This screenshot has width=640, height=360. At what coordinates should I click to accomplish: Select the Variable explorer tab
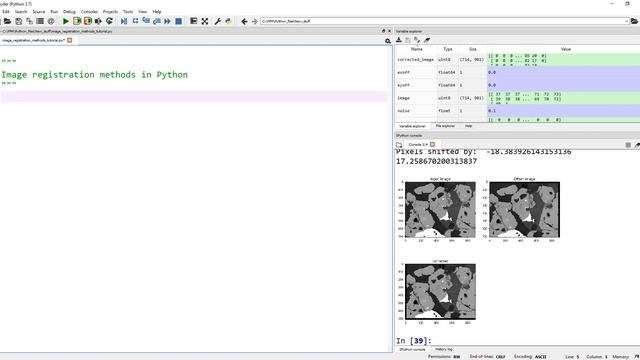click(x=412, y=127)
